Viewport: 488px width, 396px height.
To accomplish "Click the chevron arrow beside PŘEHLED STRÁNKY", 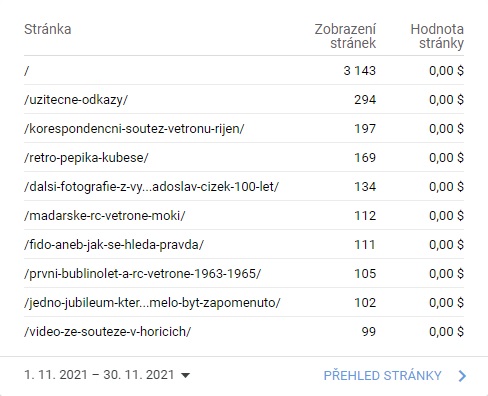I will pos(462,376).
